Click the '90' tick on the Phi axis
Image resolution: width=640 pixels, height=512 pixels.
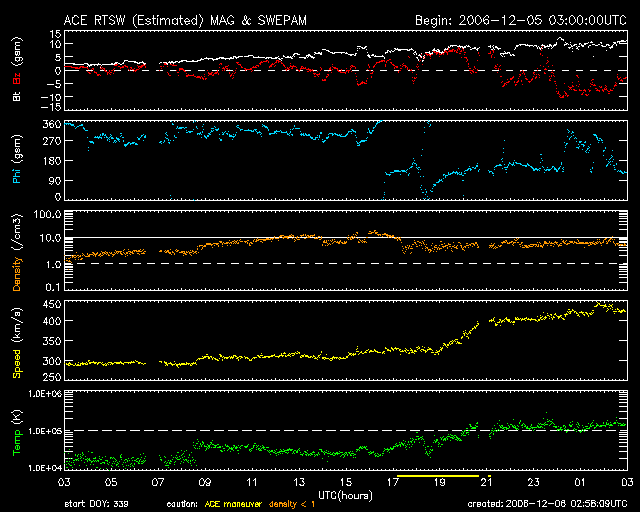click(55, 180)
